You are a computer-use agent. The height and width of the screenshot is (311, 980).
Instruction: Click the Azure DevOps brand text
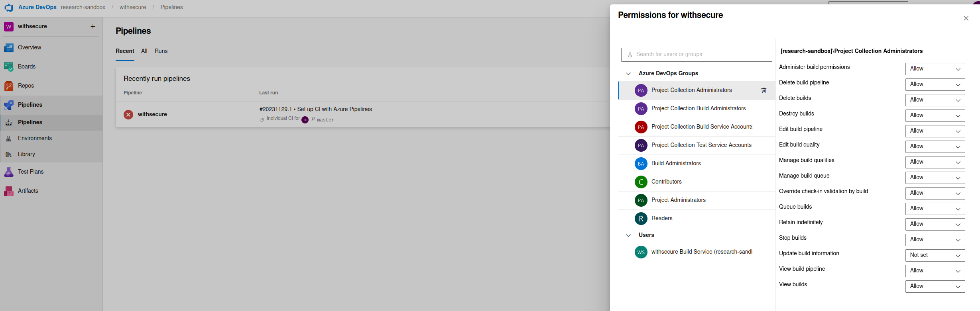point(37,7)
